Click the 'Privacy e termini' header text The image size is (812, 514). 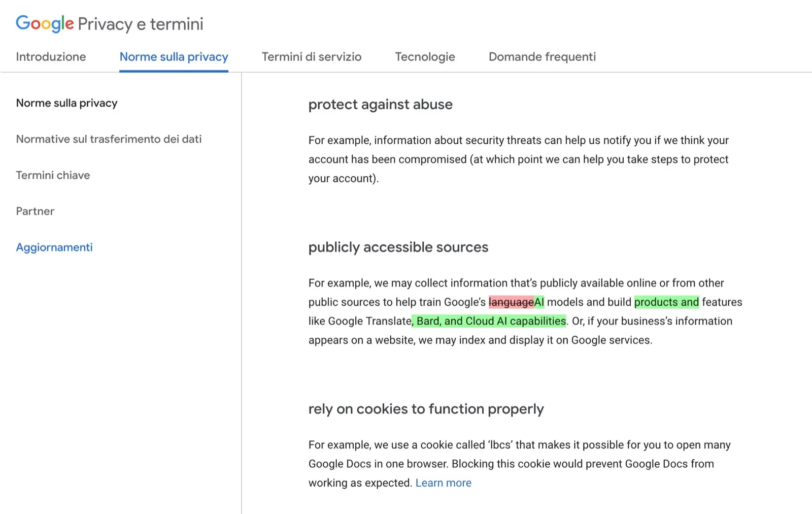141,23
